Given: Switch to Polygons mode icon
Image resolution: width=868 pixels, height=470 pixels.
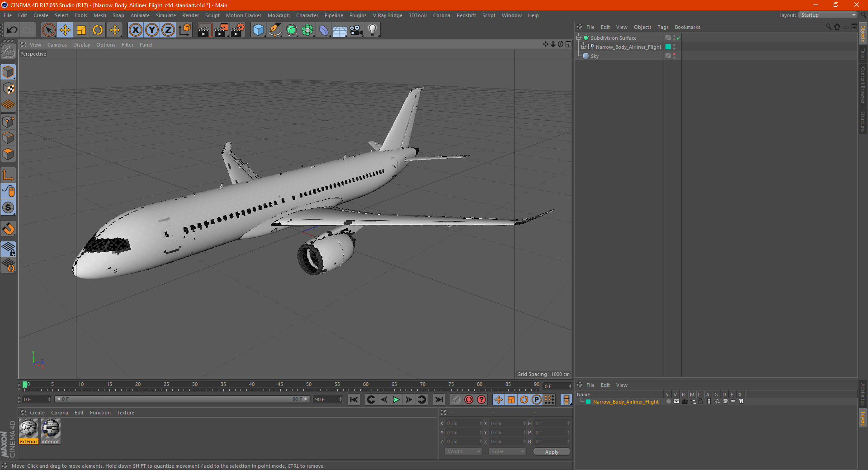Looking at the screenshot, I should 8,154.
